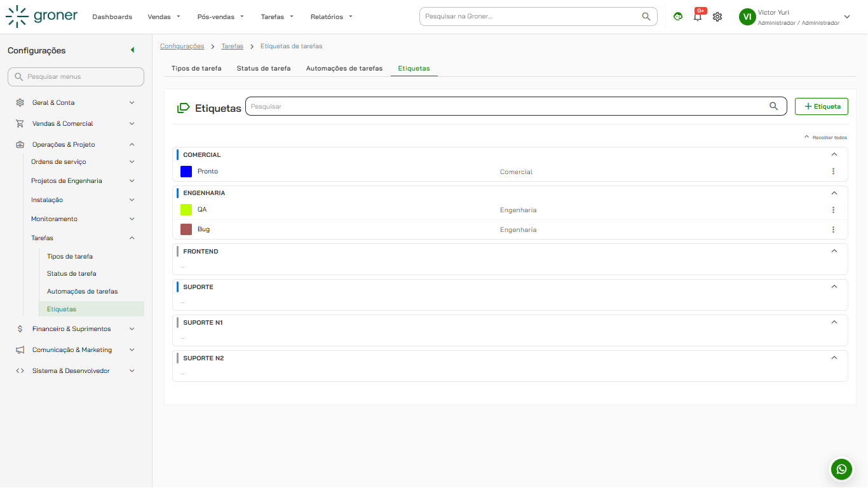Click the search magnifier in Groner search bar
Screen dimensions: 868x488
(x=646, y=17)
